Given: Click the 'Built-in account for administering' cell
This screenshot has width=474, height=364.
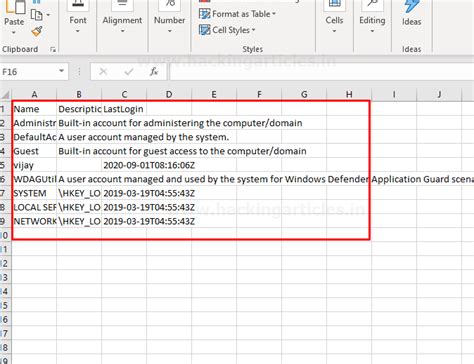Looking at the screenshot, I should 79,123.
